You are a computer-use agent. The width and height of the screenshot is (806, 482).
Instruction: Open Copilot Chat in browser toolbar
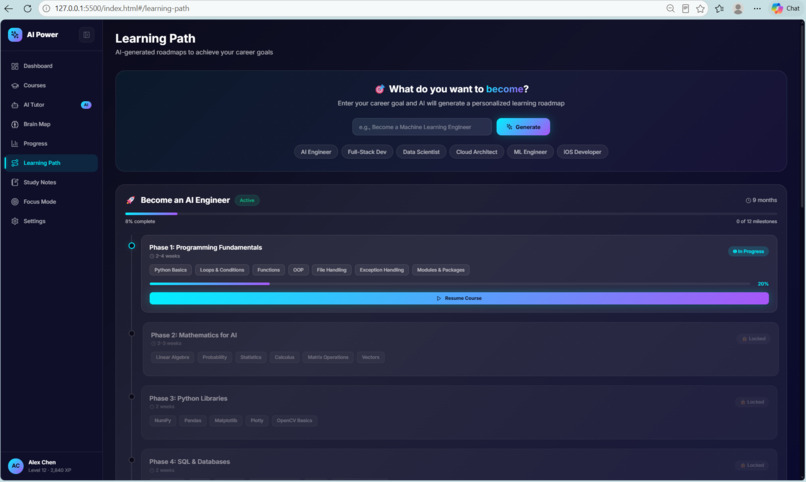786,8
